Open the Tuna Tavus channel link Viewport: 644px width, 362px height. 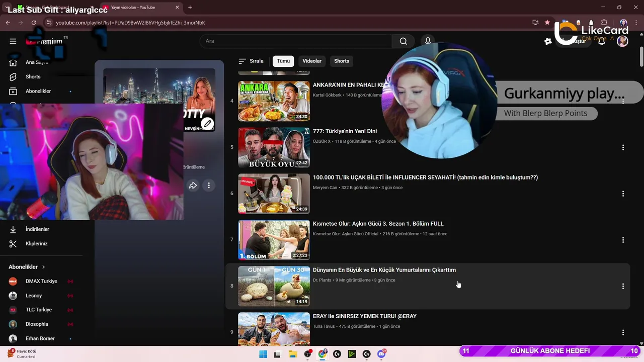pyautogui.click(x=325, y=326)
